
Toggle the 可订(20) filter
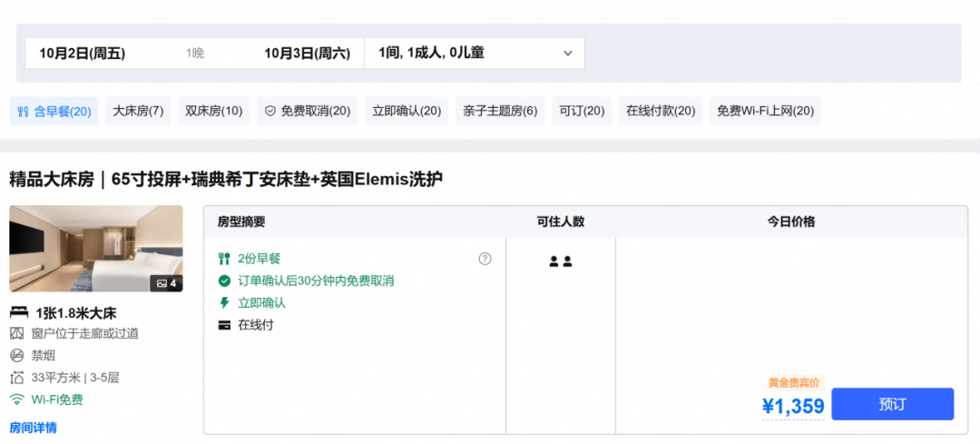click(x=582, y=112)
